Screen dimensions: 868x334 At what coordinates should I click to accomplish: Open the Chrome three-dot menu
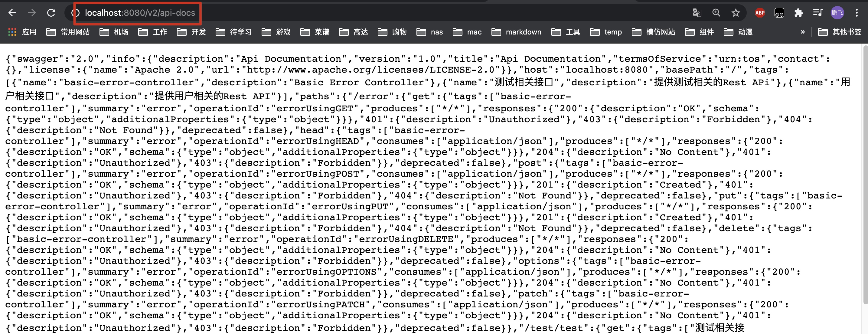click(x=857, y=13)
